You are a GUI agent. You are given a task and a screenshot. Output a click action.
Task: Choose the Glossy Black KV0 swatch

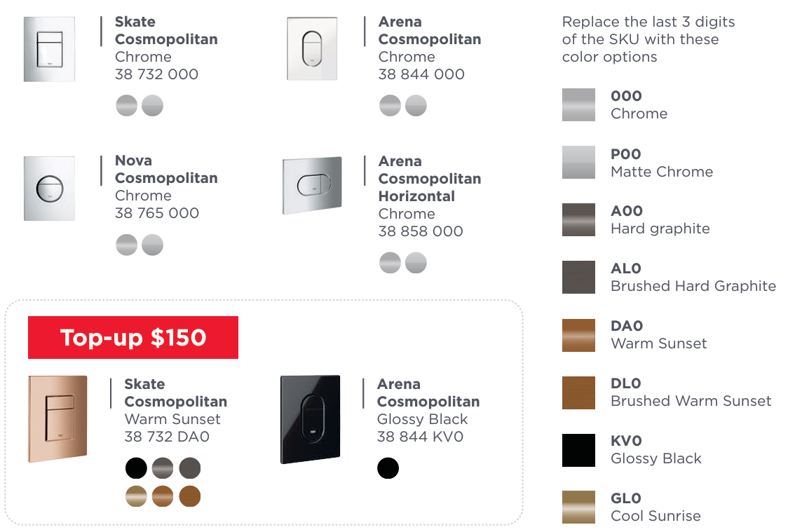click(x=578, y=450)
